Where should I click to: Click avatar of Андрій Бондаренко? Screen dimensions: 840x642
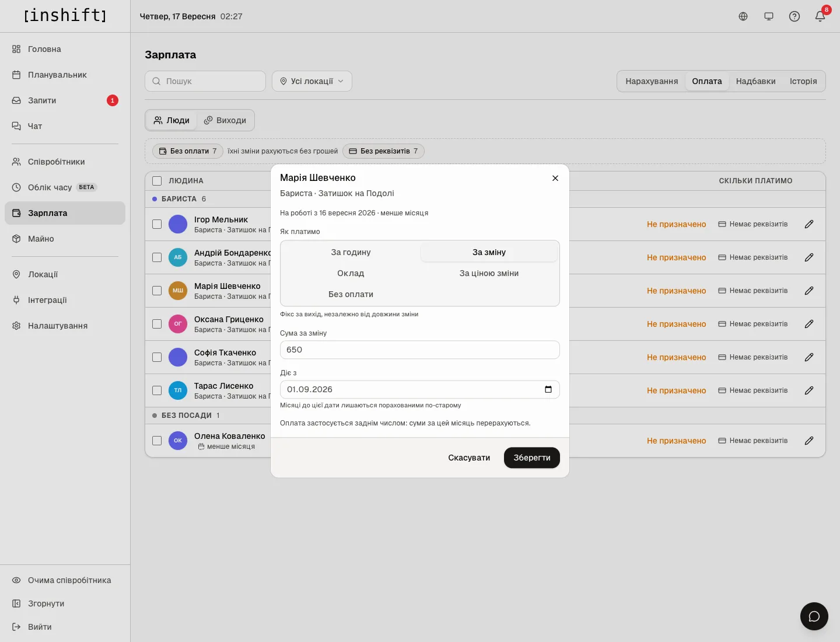click(178, 257)
